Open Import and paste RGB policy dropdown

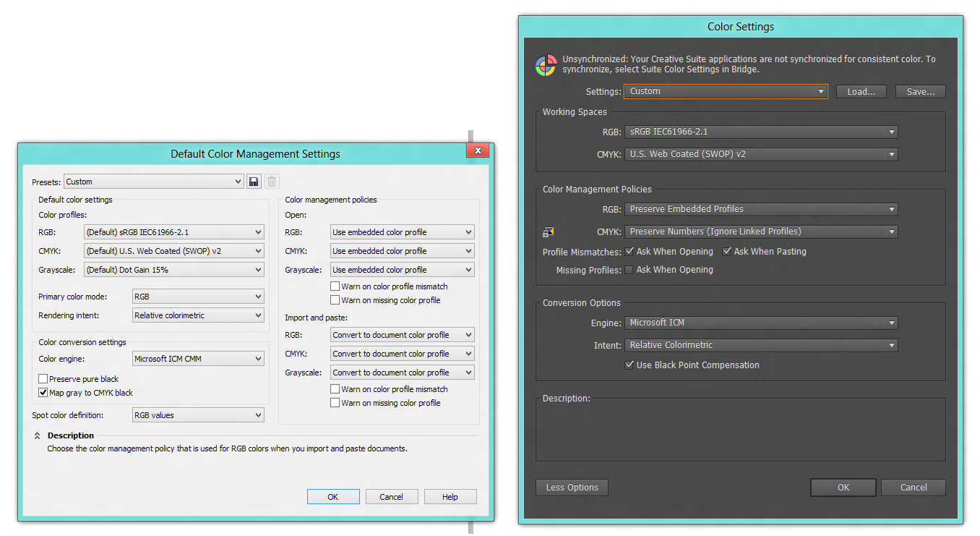point(403,335)
